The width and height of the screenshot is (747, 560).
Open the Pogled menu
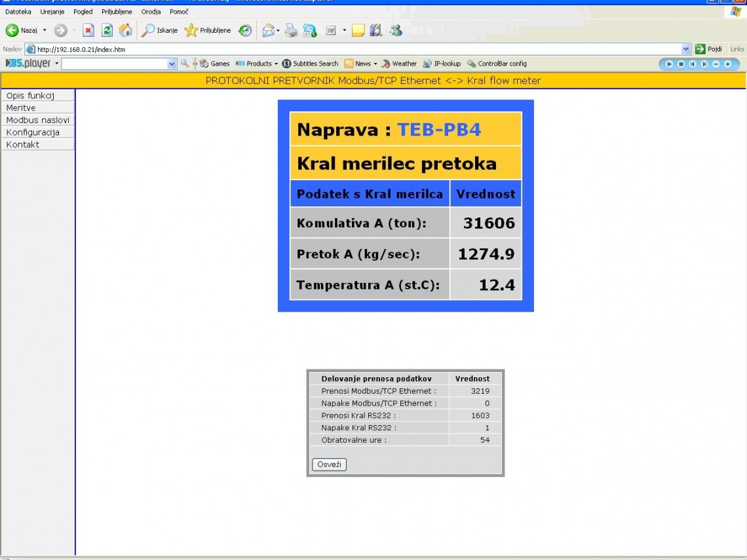pos(83,12)
